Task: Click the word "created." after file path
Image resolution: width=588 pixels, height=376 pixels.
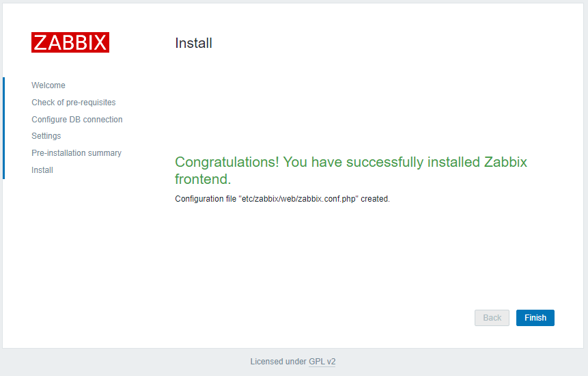Action: tap(375, 199)
